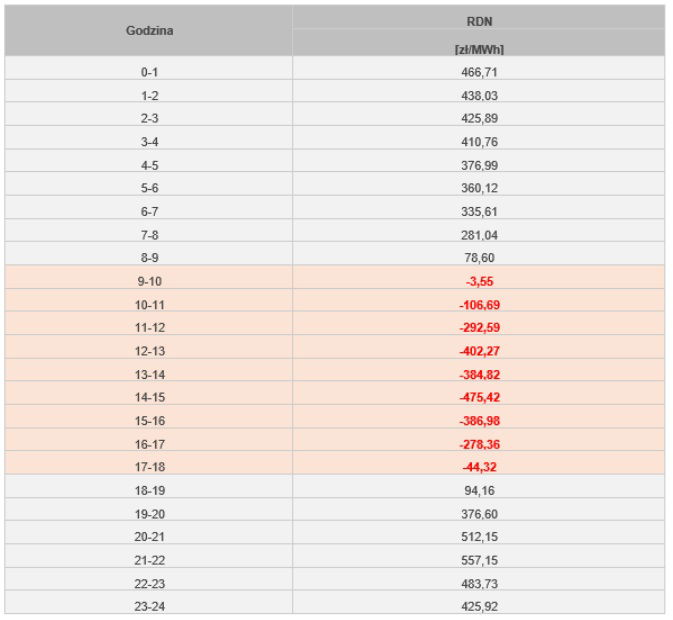Click the 94,16 price cell
Image resolution: width=673 pixels, height=620 pixels.
478,489
